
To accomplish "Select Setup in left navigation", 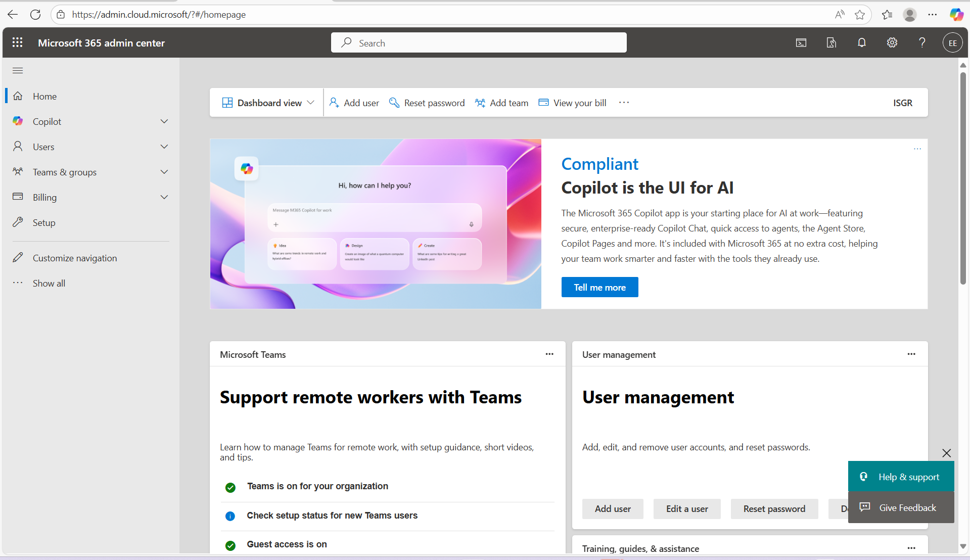I will point(44,222).
